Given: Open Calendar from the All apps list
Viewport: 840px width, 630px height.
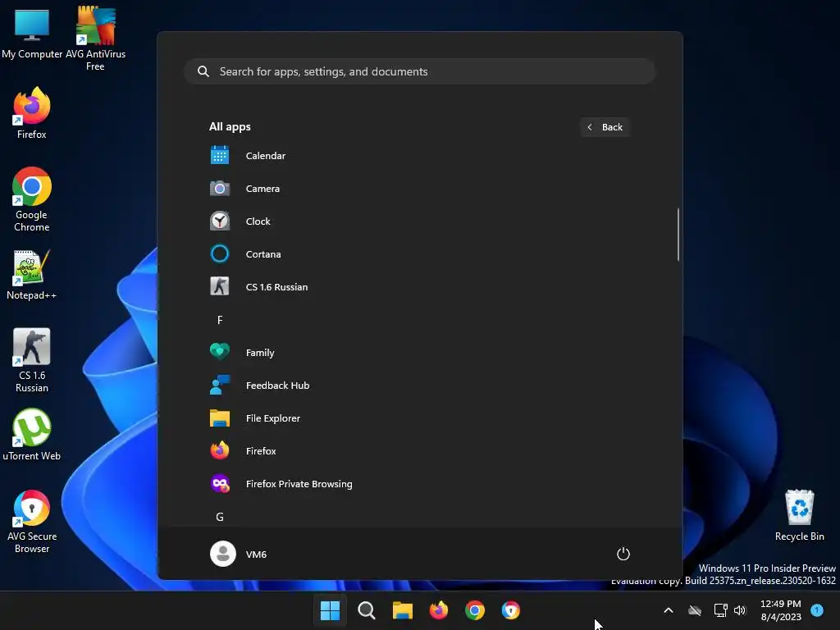Looking at the screenshot, I should (419, 156).
